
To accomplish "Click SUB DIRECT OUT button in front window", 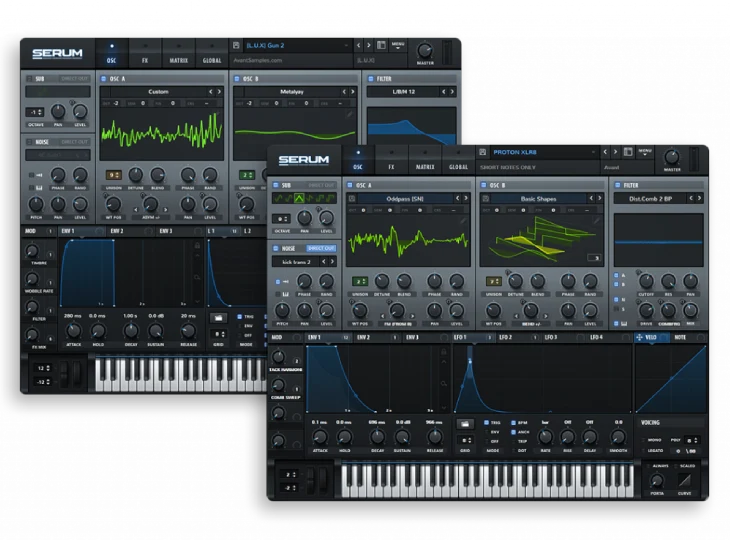I will [x=321, y=185].
